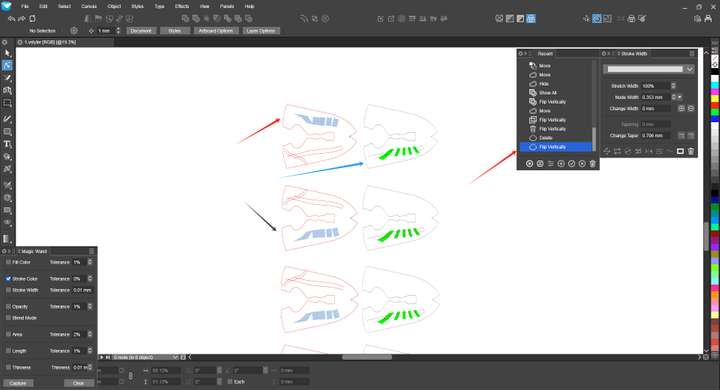Uncheck the Stroke Color checkbox
The width and height of the screenshot is (720, 390).
tap(8, 278)
